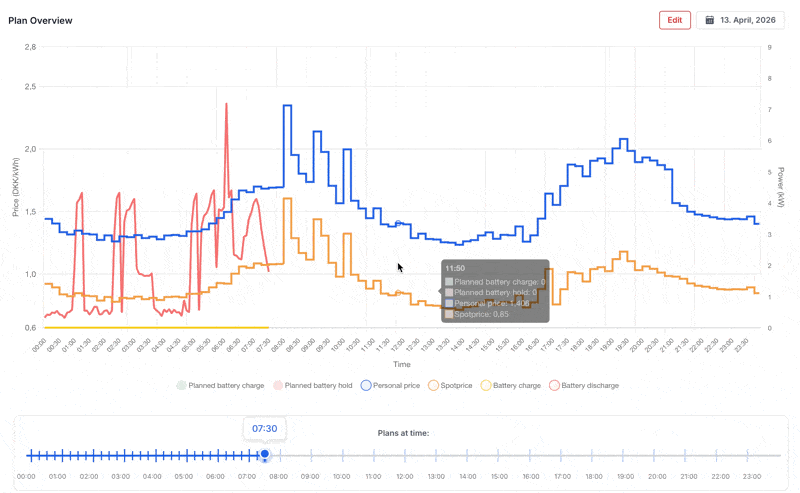
Task: Click the Spotprice legend circle icon
Action: 433,385
